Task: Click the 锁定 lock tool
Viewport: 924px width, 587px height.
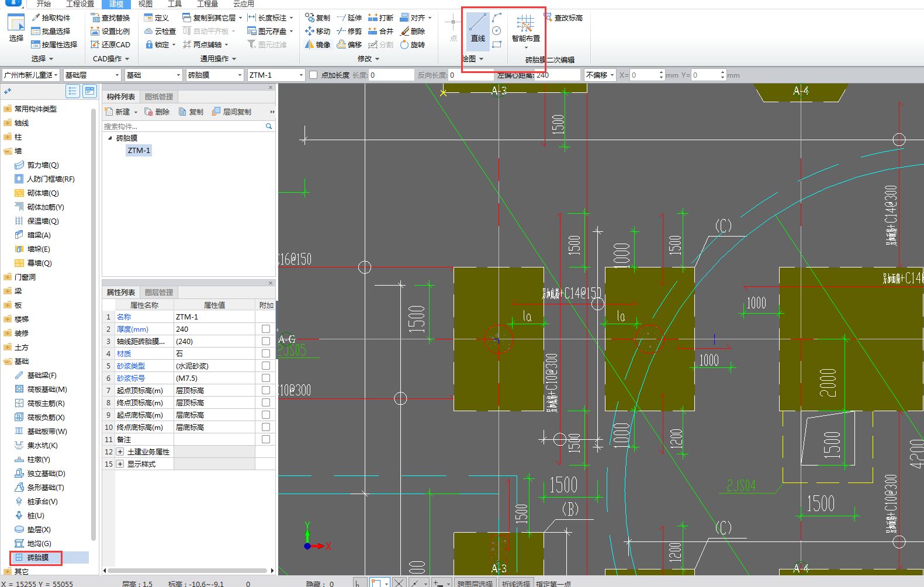Action: click(x=160, y=44)
